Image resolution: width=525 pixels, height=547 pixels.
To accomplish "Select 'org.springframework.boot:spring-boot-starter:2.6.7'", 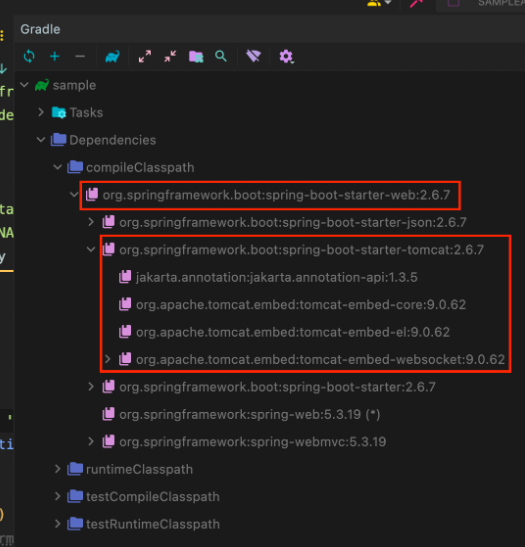I will (x=277, y=387).
